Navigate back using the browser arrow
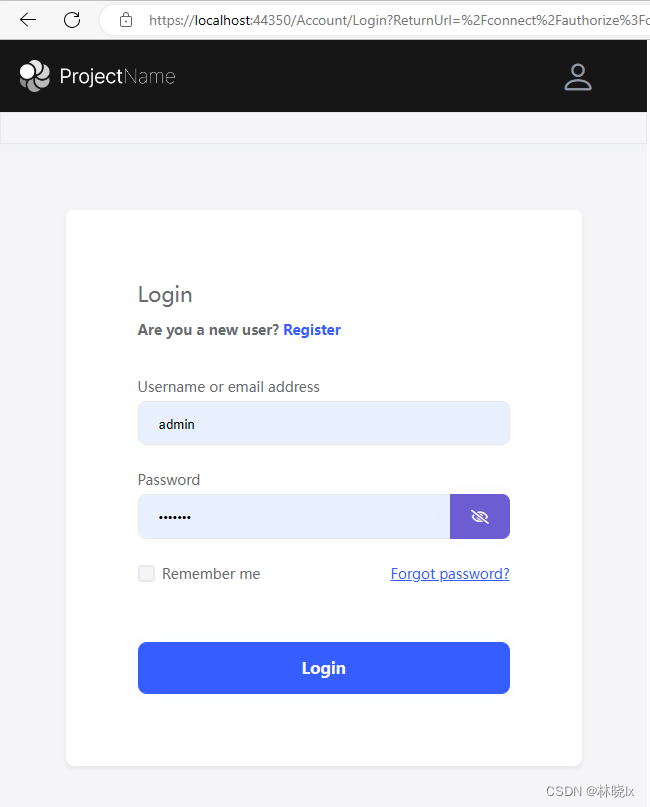 coord(27,19)
